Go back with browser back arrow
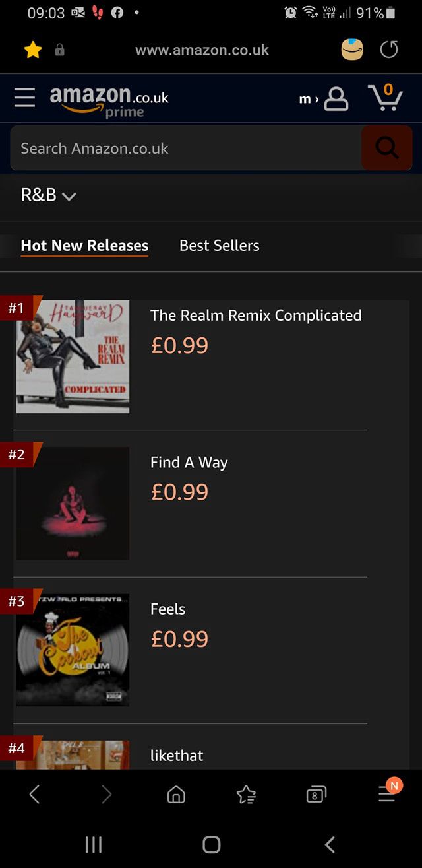This screenshot has width=422, height=868. coord(35,795)
